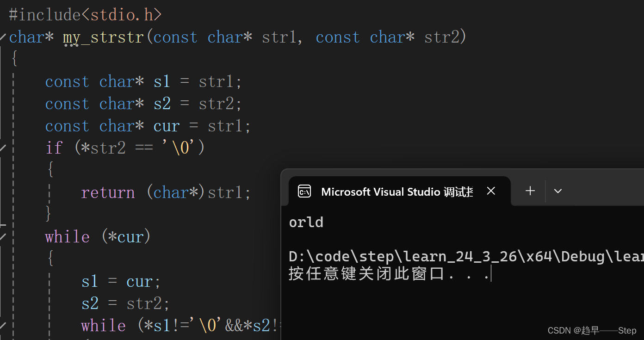Viewport: 644px width, 340px height.
Task: Click the line const char* cur = str1;
Action: coord(148,126)
